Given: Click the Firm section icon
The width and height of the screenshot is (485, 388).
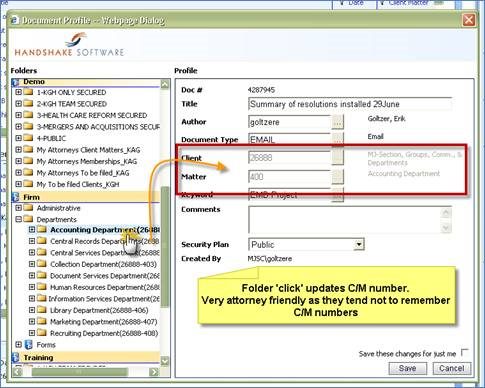Looking at the screenshot, I should pyautogui.click(x=15, y=197).
